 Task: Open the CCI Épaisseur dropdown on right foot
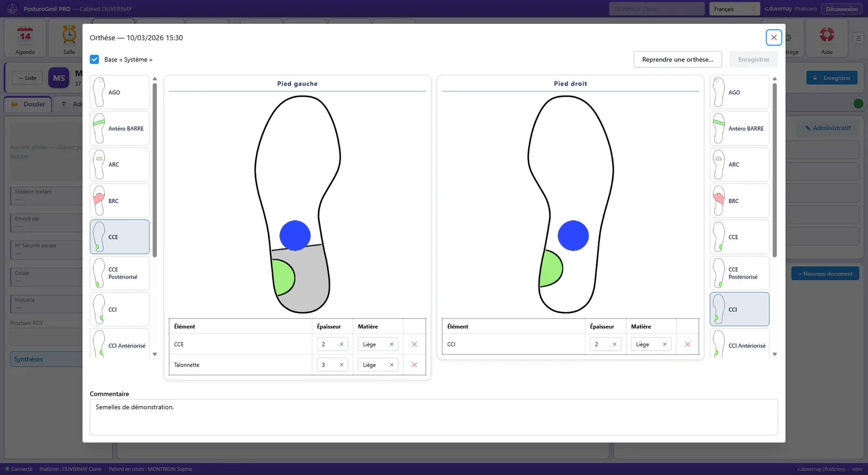coord(605,344)
